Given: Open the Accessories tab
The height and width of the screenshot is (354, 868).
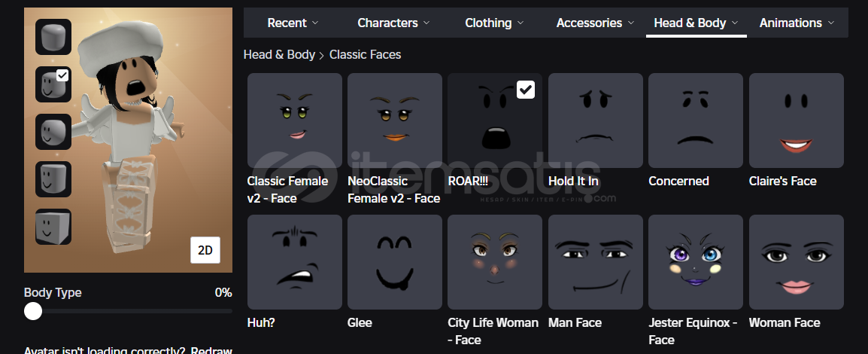Looking at the screenshot, I should 596,23.
